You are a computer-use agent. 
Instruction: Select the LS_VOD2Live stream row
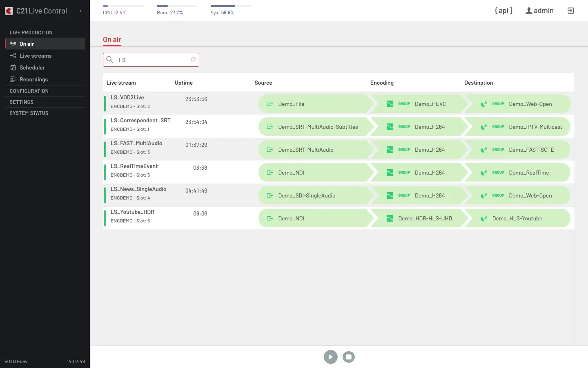pos(339,104)
